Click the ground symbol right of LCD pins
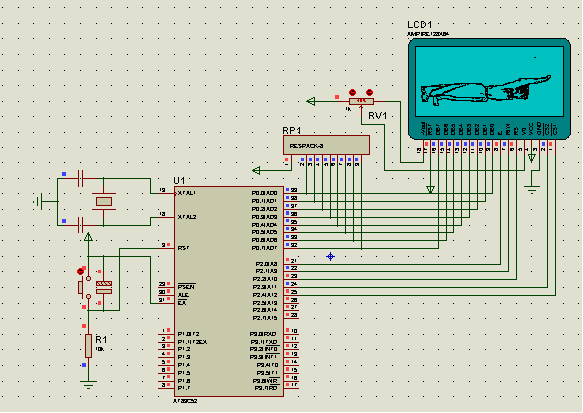 [532, 189]
